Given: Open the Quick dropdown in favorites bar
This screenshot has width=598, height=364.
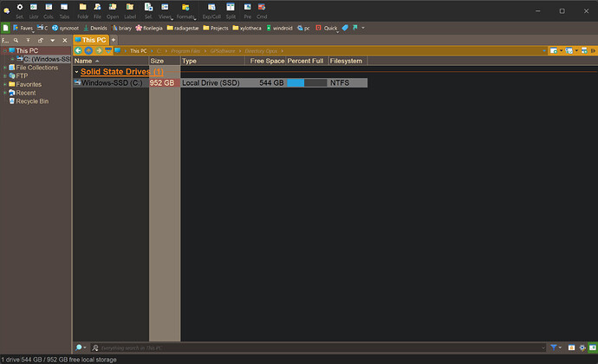Looking at the screenshot, I should tap(329, 28).
